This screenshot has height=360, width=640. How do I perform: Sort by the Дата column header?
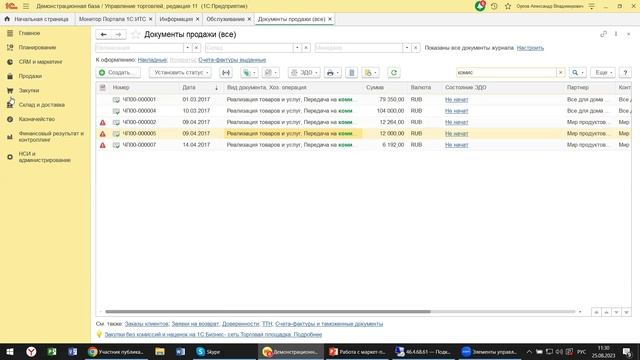pyautogui.click(x=200, y=88)
